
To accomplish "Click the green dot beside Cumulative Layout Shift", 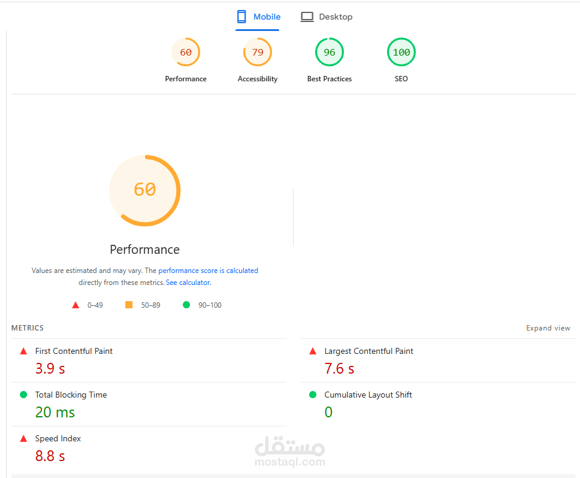I will click(313, 395).
